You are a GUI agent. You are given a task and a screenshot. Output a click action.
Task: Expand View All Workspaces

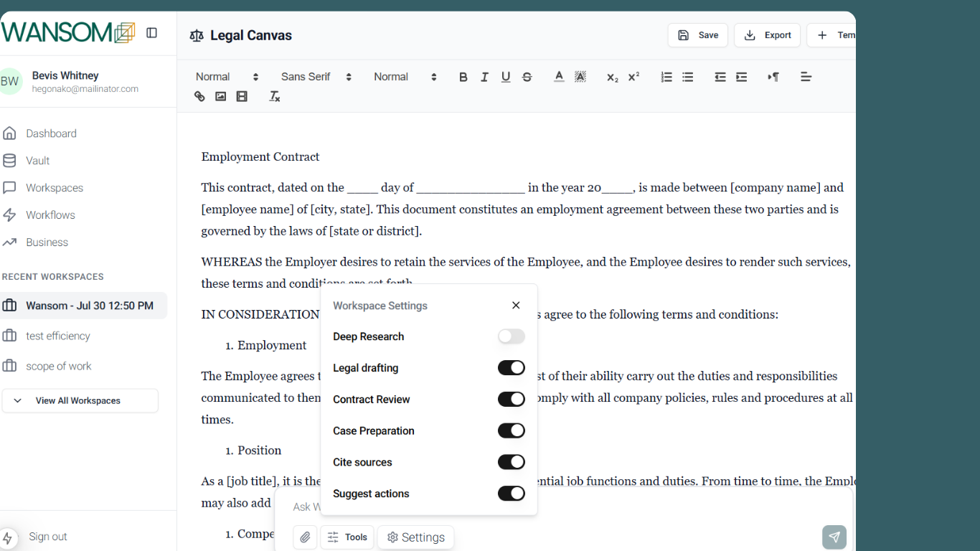tap(80, 400)
